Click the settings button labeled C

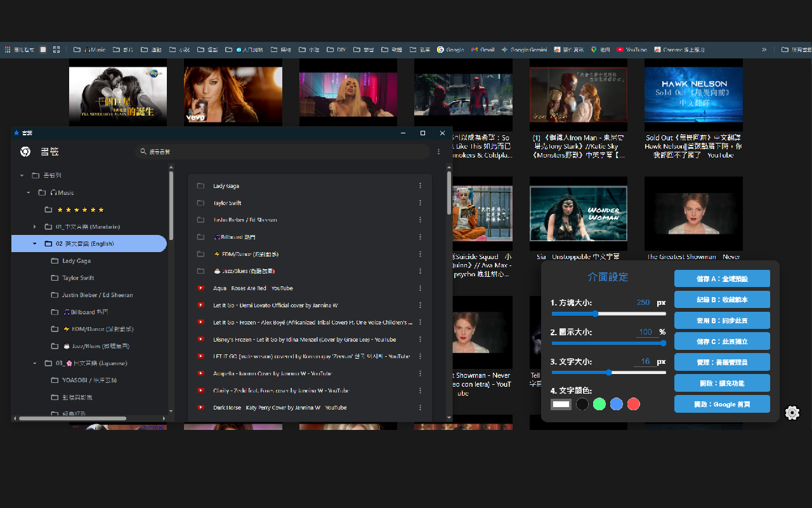[x=722, y=341]
